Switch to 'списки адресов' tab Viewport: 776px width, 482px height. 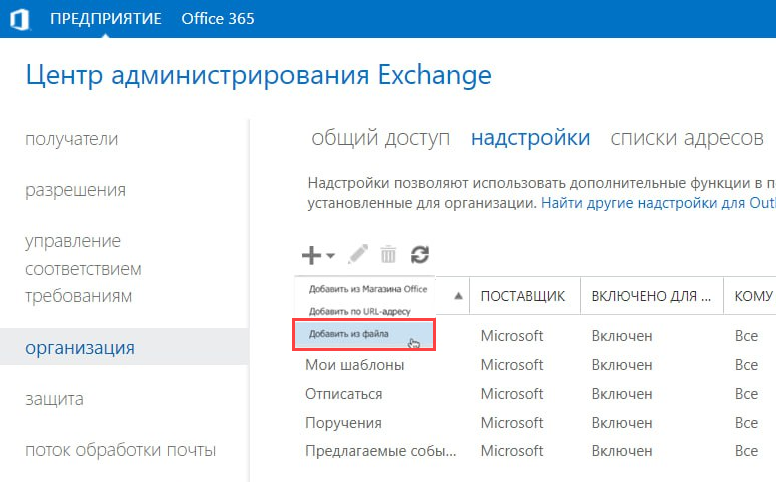tap(687, 138)
